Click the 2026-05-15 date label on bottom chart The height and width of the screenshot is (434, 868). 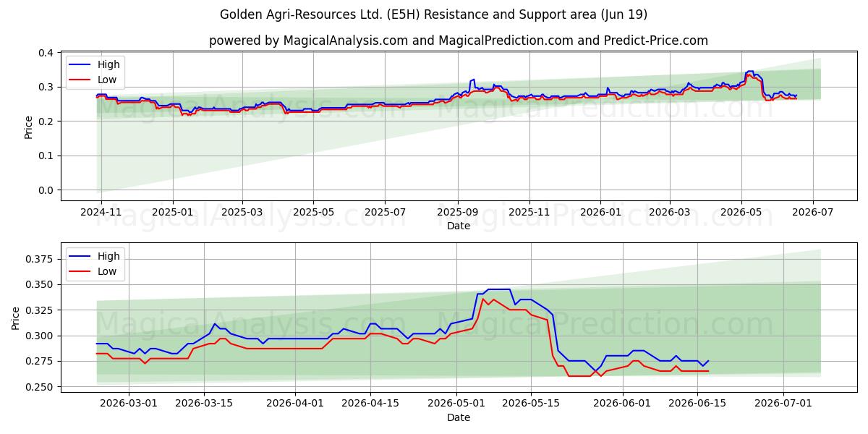point(530,404)
